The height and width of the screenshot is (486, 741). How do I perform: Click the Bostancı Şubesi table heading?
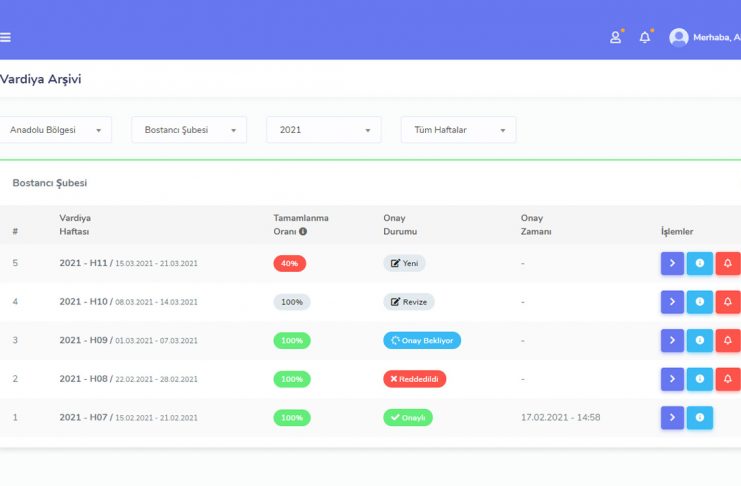50,183
